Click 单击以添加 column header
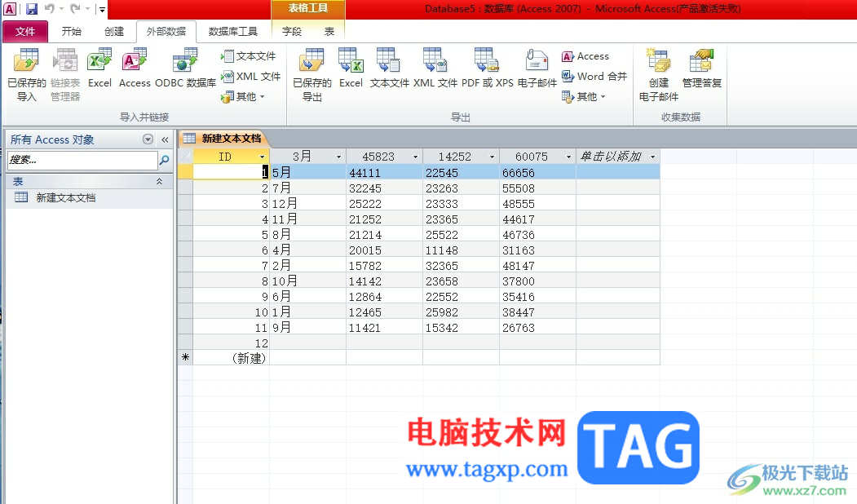857x504 pixels. 612,157
